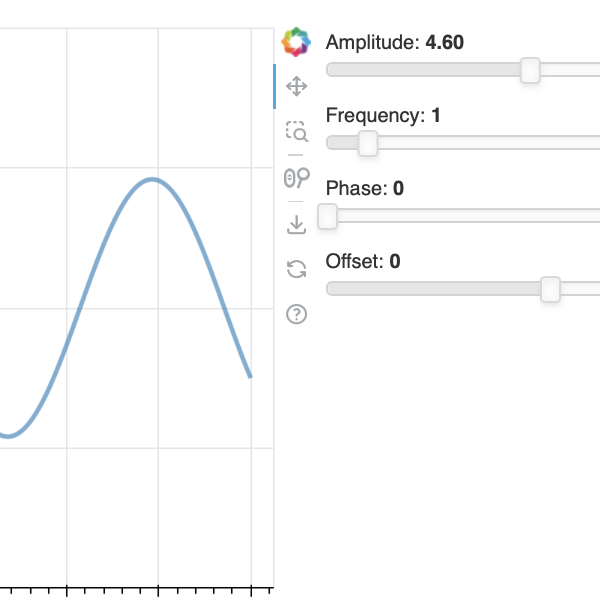Click the Frequency slider handle
The image size is (600, 600).
pos(367,143)
